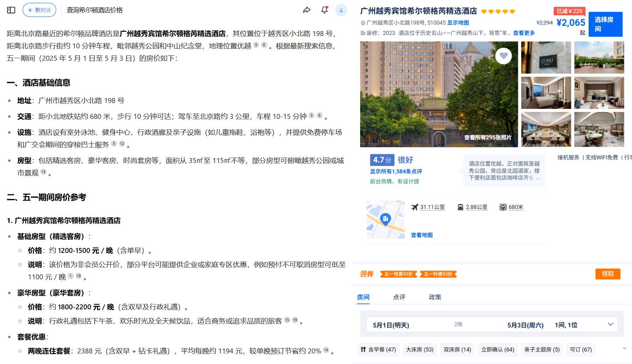Open the metro distance 680米
The height and width of the screenshot is (364, 632).
coord(516,207)
